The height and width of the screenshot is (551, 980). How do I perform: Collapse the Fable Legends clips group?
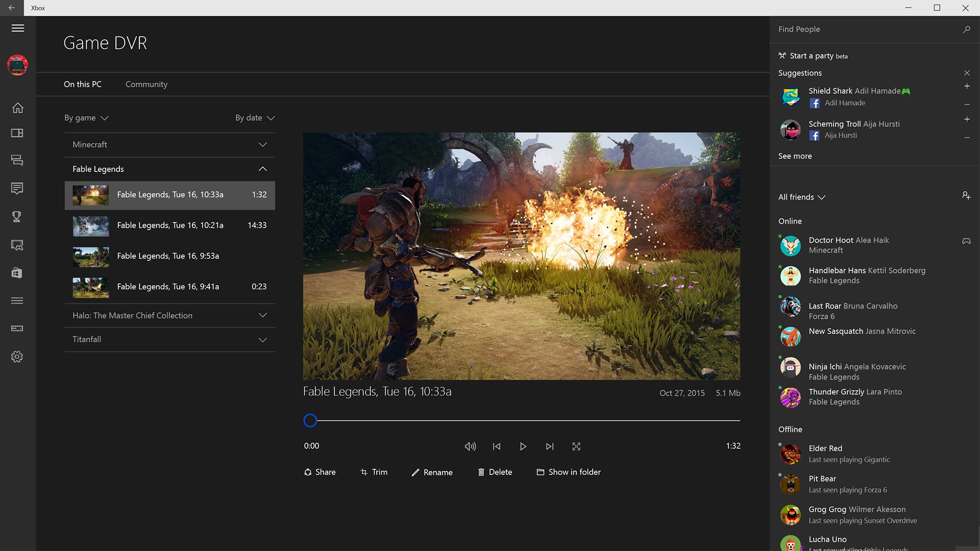(262, 169)
